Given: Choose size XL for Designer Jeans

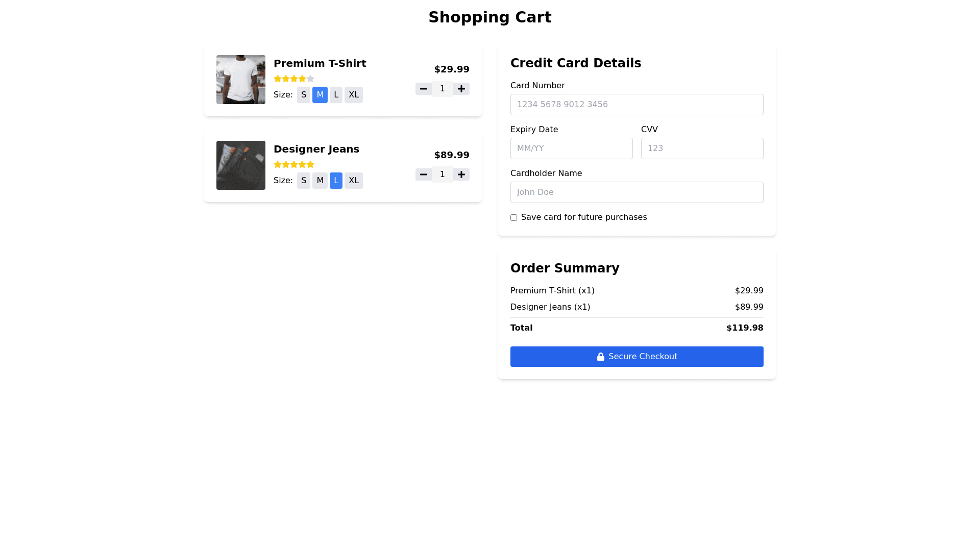Looking at the screenshot, I should tap(354, 181).
